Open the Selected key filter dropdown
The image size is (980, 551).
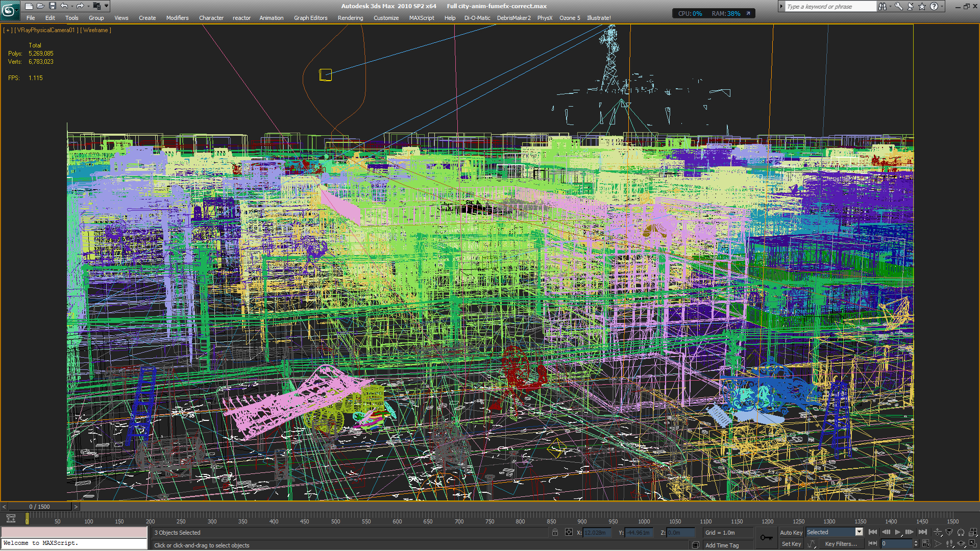point(859,532)
